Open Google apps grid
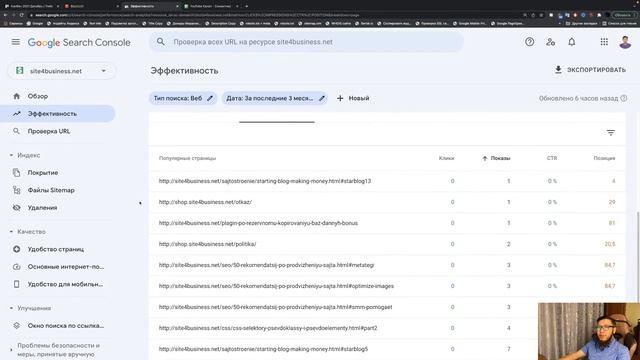The width and height of the screenshot is (640, 360). click(604, 42)
